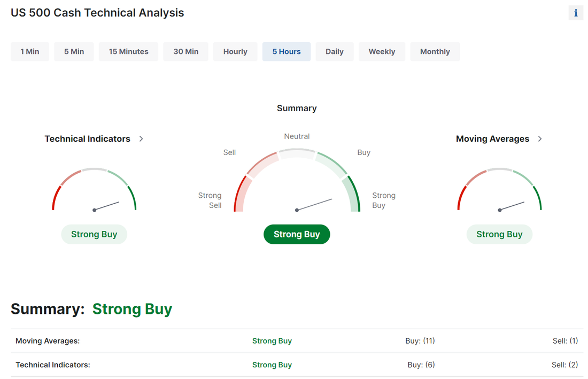The height and width of the screenshot is (379, 588).
Task: Click the Moving Averages summary table row
Action: pos(297,341)
